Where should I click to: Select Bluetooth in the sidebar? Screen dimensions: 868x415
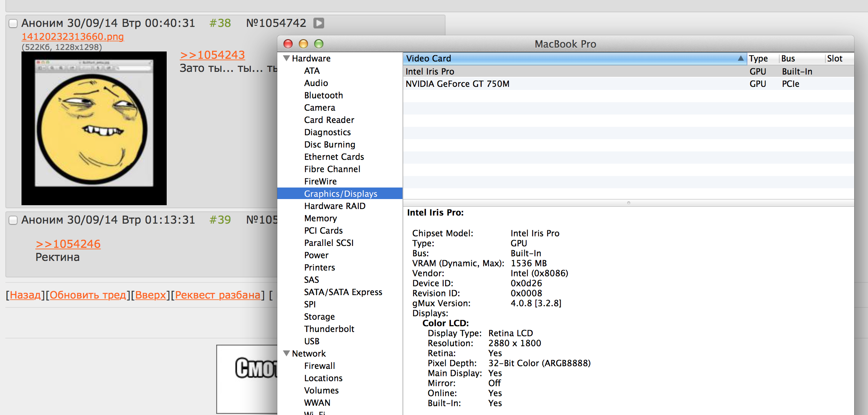pos(323,95)
